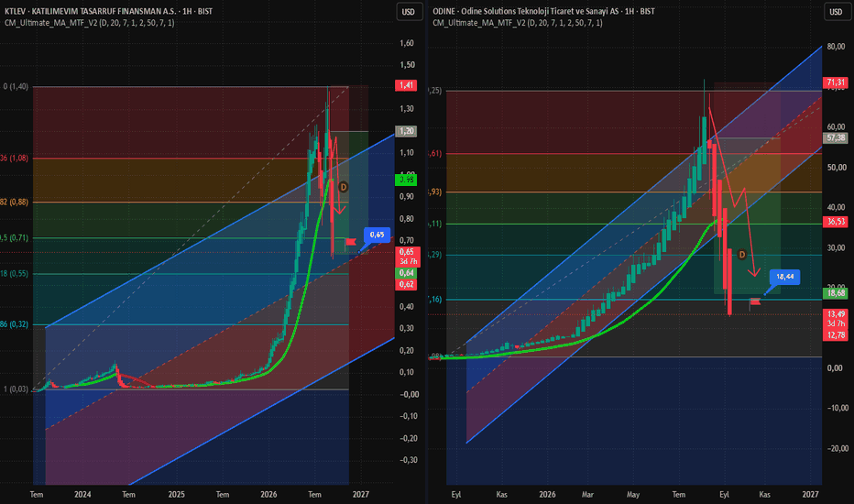This screenshot has width=854, height=504.
Task: Click the 1,60 price scale value
Action: 406,43
